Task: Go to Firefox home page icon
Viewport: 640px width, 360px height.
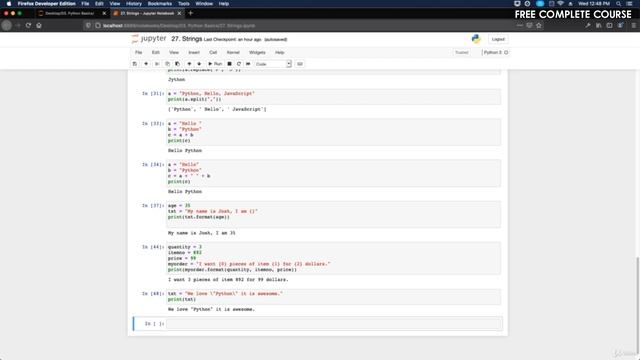Action: 39,25
